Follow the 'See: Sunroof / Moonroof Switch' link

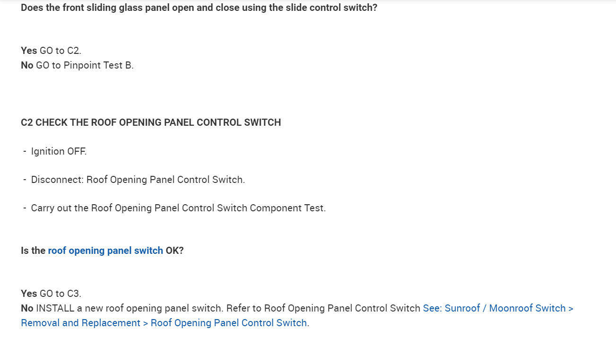point(498,308)
